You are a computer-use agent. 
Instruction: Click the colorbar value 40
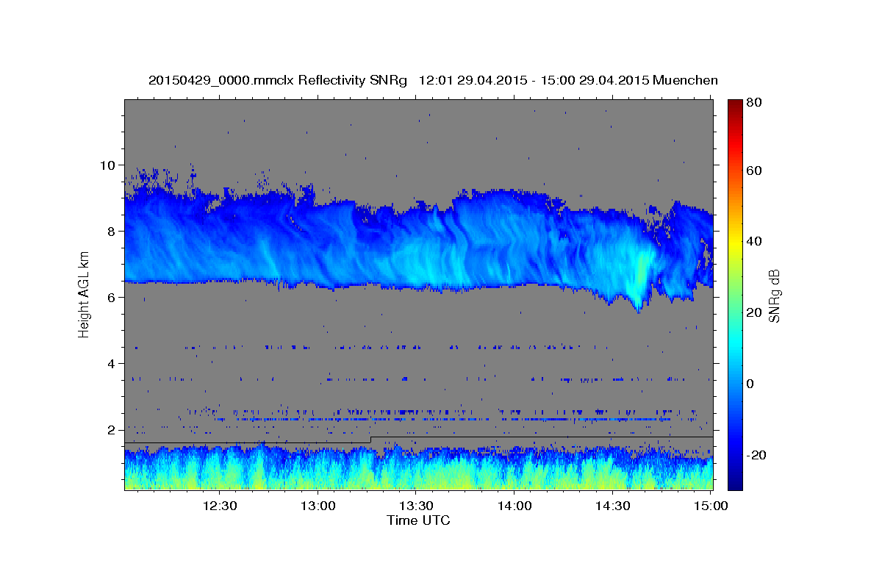(756, 241)
